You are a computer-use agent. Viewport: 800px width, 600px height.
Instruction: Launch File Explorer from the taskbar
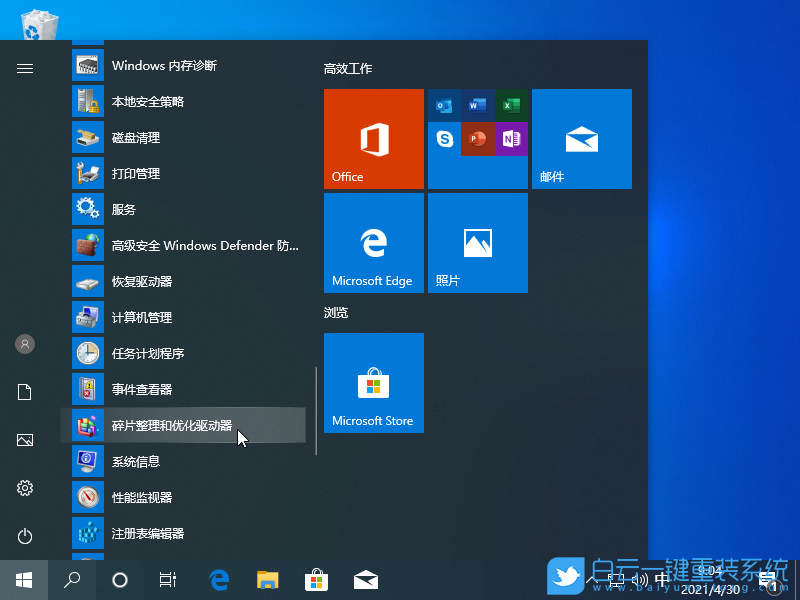tap(266, 579)
